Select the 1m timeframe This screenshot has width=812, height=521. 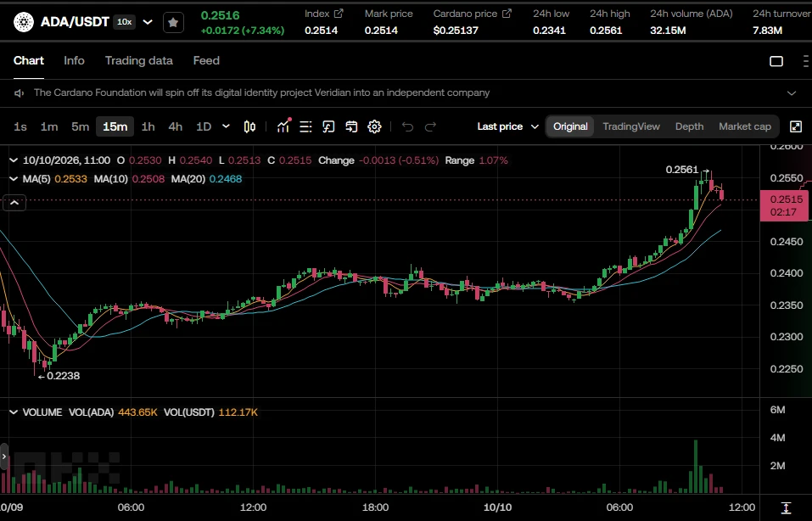tap(49, 127)
